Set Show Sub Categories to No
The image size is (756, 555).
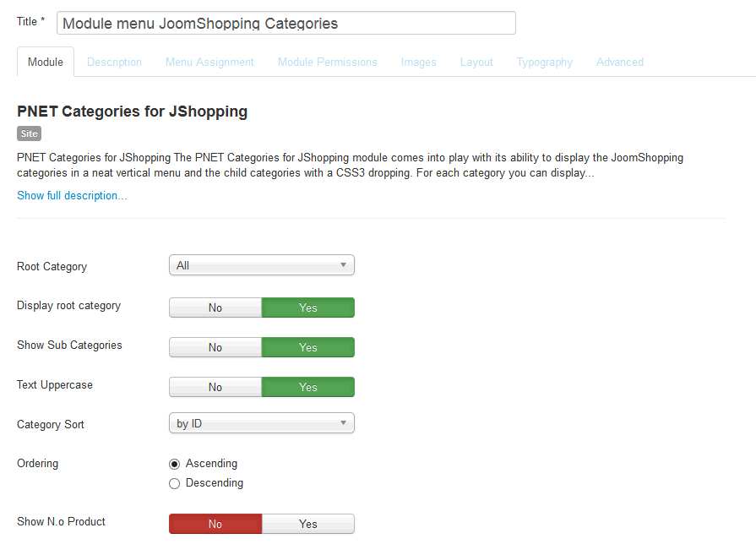(x=215, y=347)
